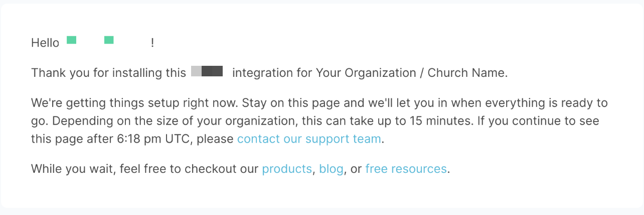Click the "While you wait" text
644x215 pixels.
[73, 169]
